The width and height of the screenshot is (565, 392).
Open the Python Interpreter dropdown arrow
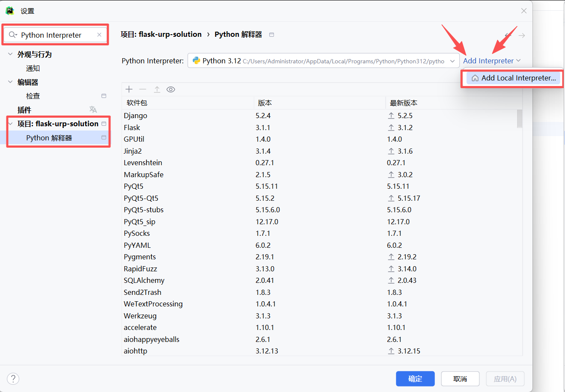pos(452,61)
